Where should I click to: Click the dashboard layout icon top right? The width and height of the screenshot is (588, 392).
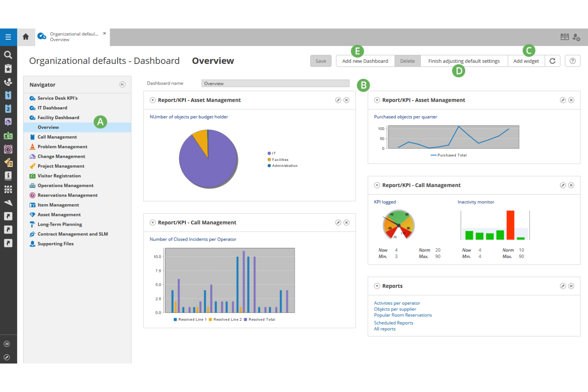click(x=565, y=37)
